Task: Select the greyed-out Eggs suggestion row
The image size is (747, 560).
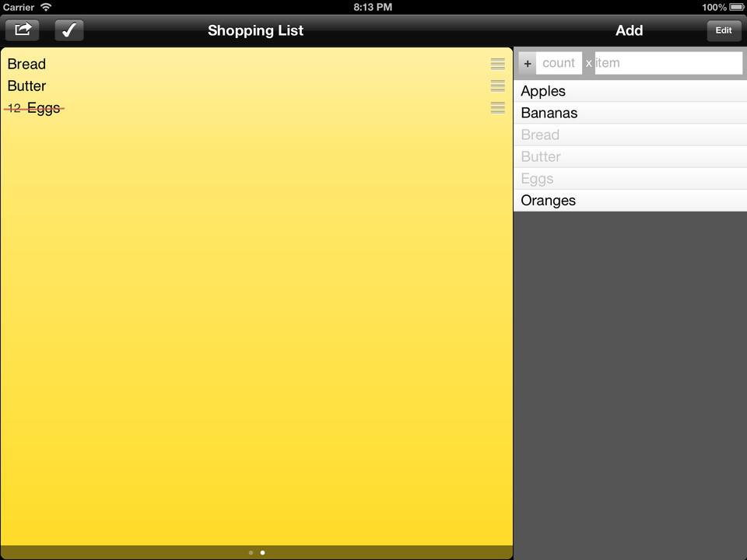Action: pyautogui.click(x=630, y=179)
